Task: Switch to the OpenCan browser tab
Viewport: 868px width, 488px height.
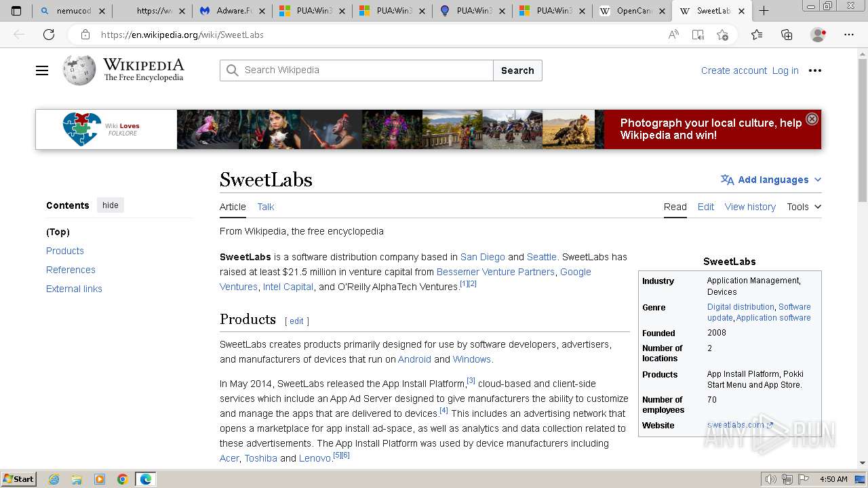Action: point(632,11)
